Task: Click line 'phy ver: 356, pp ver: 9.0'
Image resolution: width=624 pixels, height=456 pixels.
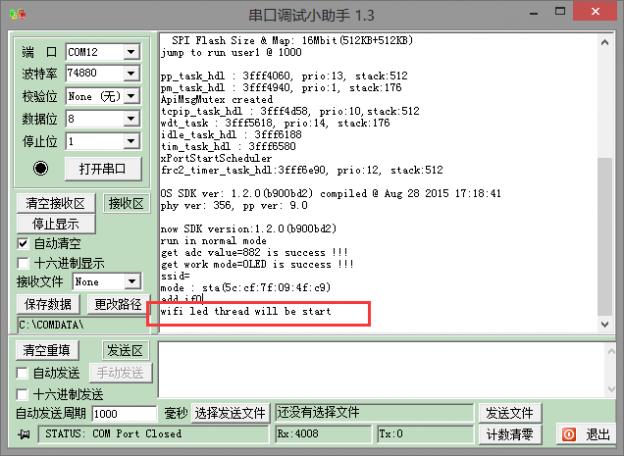Action: click(234, 206)
